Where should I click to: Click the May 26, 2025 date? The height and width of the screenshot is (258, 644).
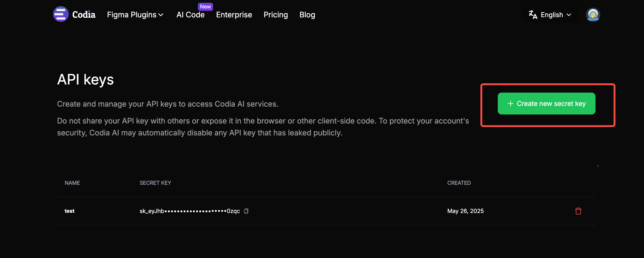pyautogui.click(x=465, y=211)
